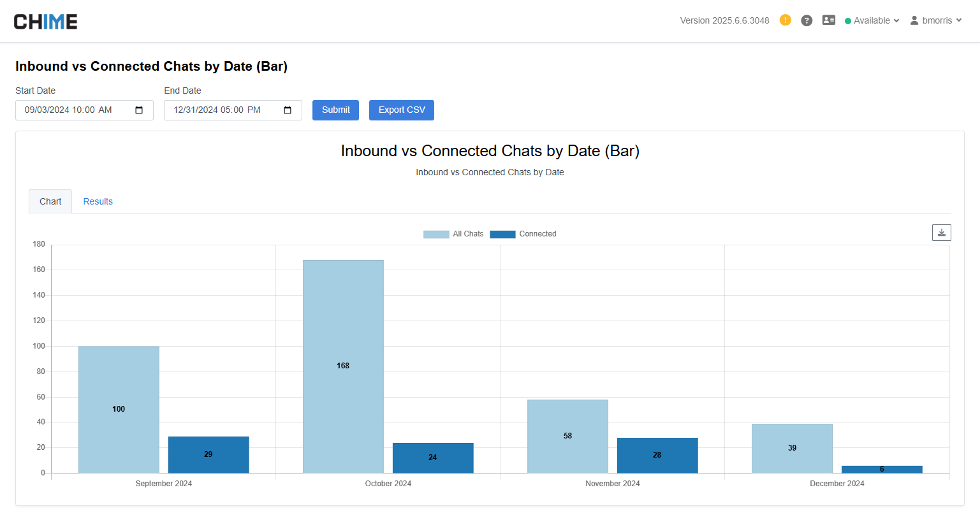The height and width of the screenshot is (520, 980).
Task: Click the September 2024 axis label
Action: [164, 484]
